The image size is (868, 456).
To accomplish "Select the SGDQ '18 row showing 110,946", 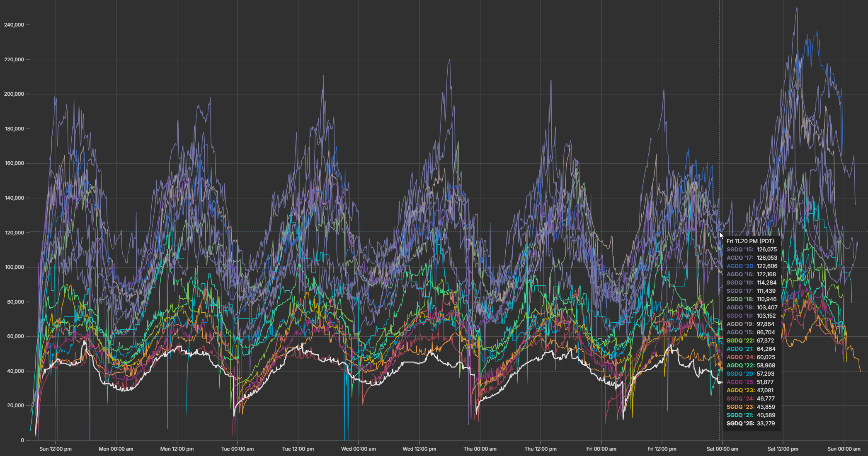I will 752,299.
